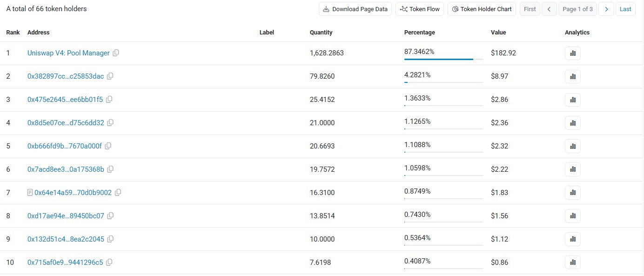Open analytics for the $1.83 value row
644x276 pixels.
click(573, 193)
